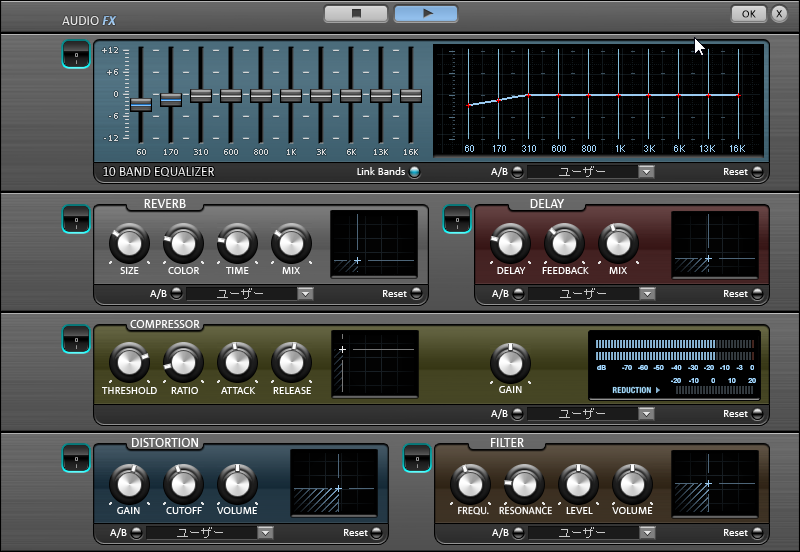Click the Compressor THRESHOLD knob
This screenshot has width=800, height=552.
tap(129, 363)
